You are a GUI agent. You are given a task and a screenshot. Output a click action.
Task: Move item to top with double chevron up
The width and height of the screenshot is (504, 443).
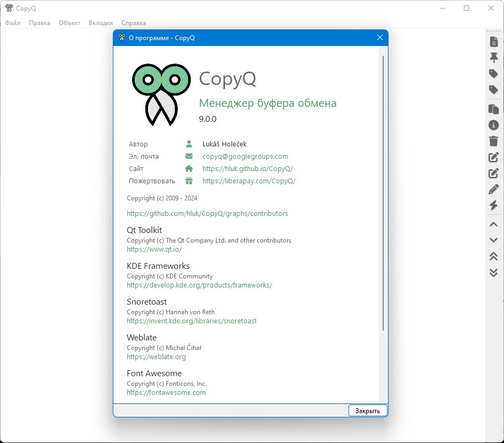pos(494,257)
